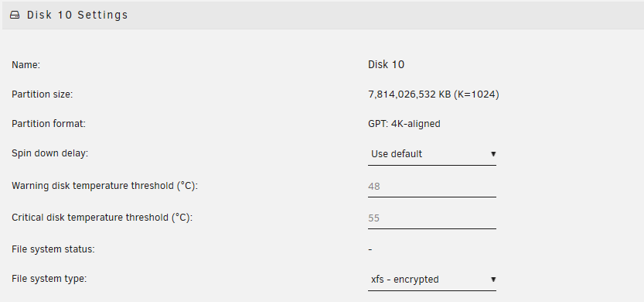Click the dash value of File system status

click(x=370, y=249)
